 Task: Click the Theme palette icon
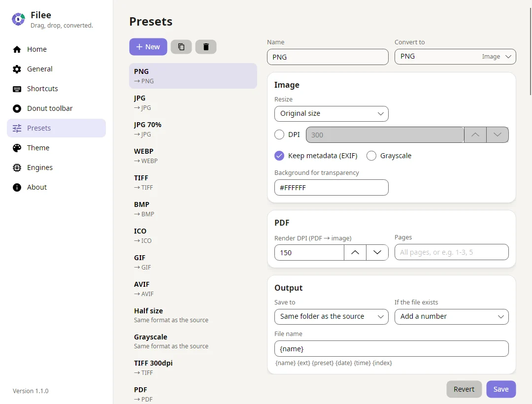point(17,148)
